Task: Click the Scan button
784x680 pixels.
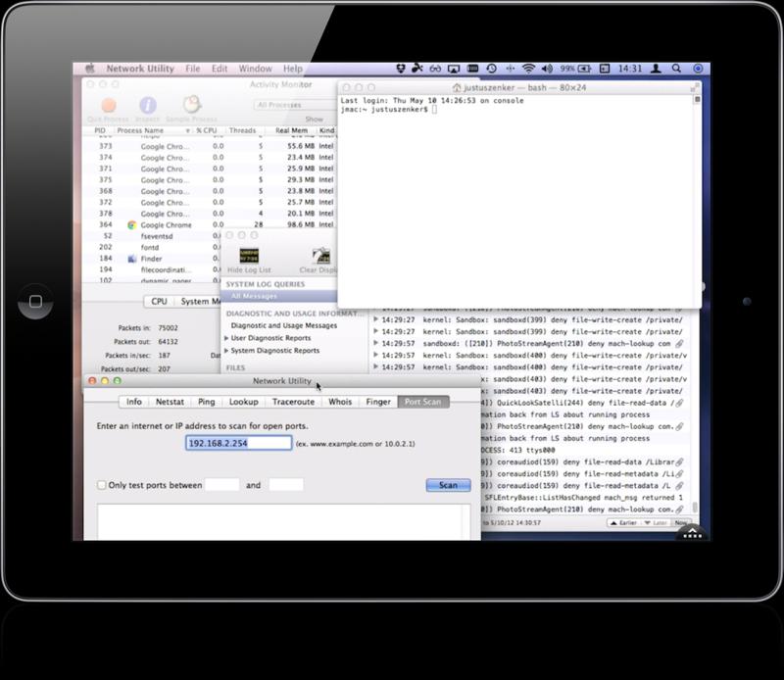Action: coord(448,485)
